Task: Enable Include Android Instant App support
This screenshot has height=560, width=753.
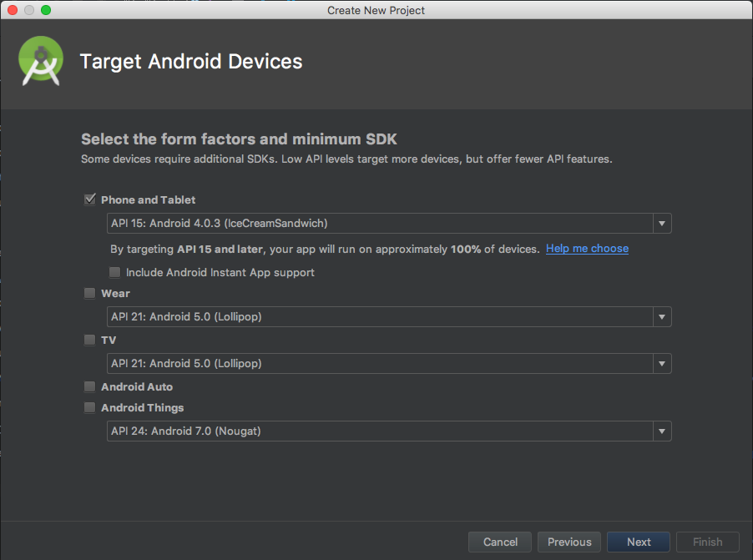Action: [114, 272]
